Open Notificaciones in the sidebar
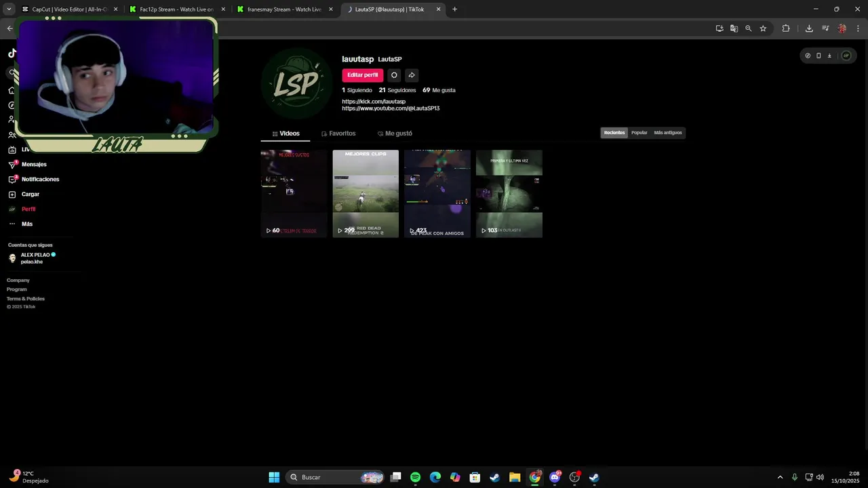This screenshot has height=488, width=868. coord(34,180)
